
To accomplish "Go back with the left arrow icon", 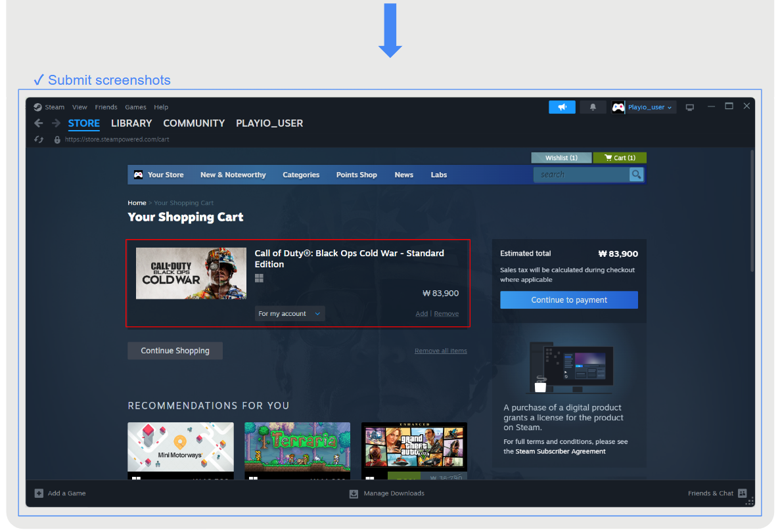I will pos(39,123).
